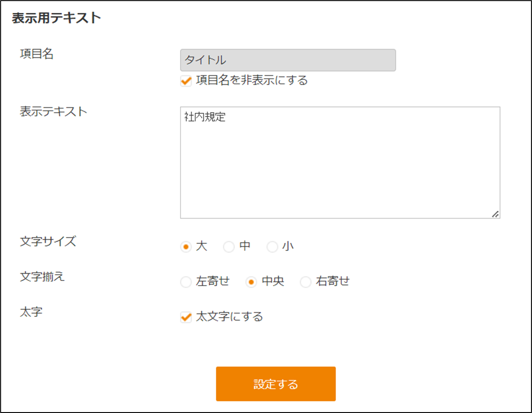Select 大 for 文字サイズ

point(186,247)
